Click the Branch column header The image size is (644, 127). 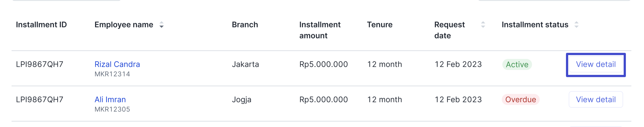(245, 25)
